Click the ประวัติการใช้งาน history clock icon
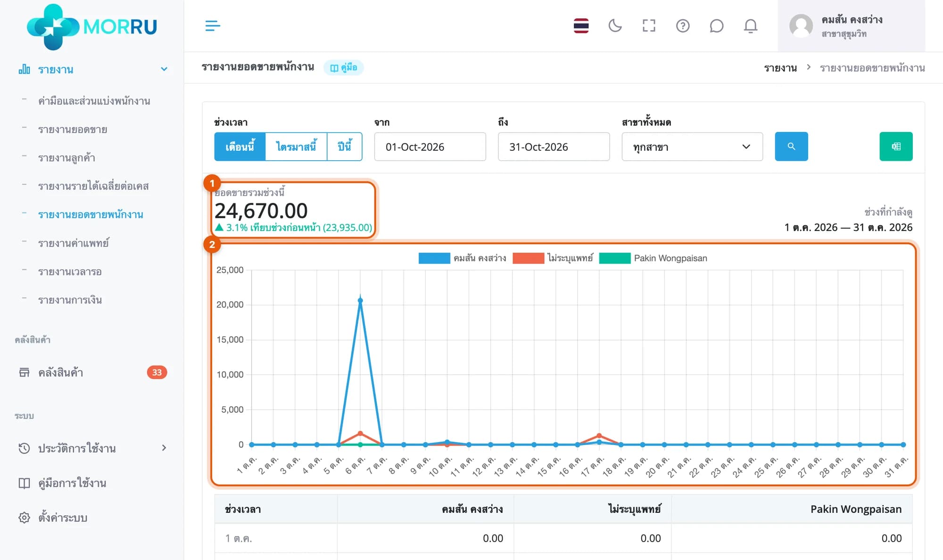Screen dimensions: 943x560 [24, 448]
